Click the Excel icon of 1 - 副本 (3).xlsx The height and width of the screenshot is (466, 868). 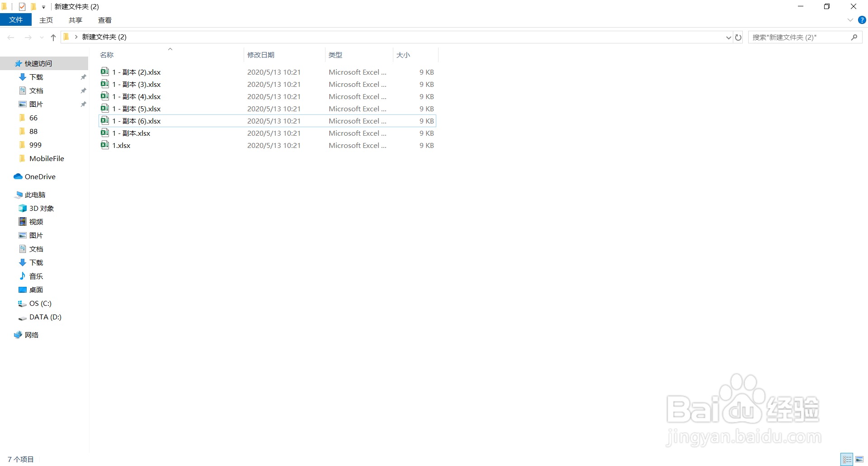105,84
